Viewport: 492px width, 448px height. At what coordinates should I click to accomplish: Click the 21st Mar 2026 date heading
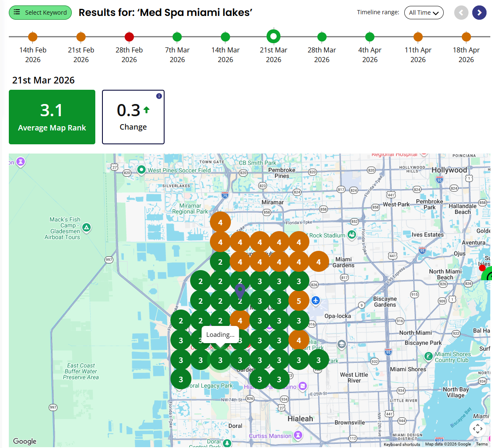click(x=43, y=80)
